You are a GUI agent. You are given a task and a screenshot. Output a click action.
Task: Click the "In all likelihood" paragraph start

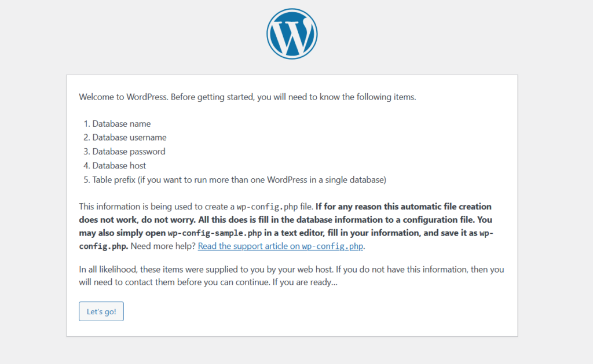coord(108,270)
